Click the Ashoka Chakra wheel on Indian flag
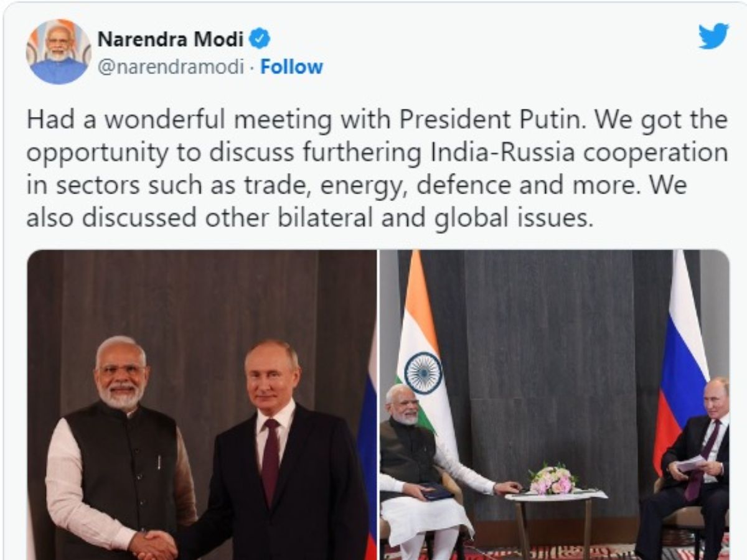747x560 pixels. pos(423,373)
